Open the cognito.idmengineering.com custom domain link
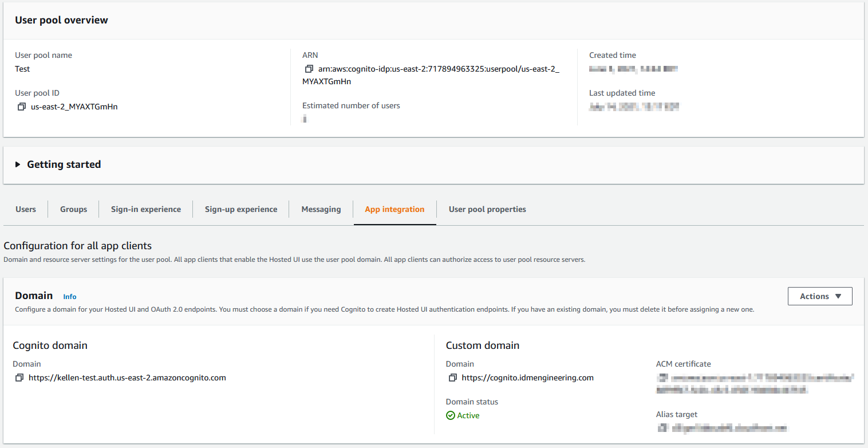The image size is (868, 448). pyautogui.click(x=527, y=377)
